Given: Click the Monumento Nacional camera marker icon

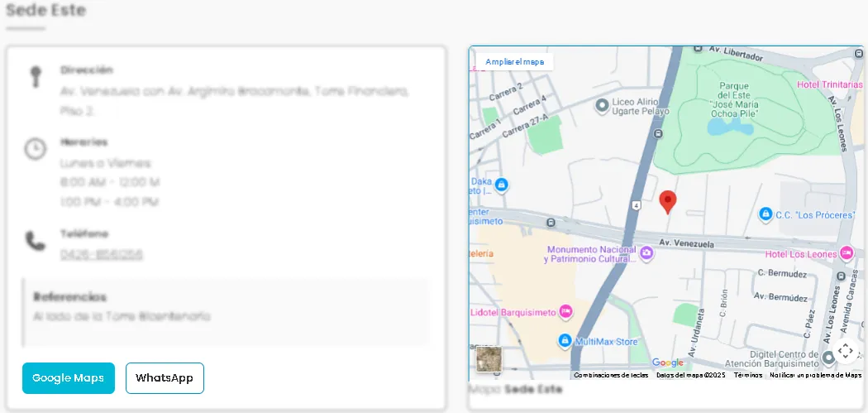Looking at the screenshot, I should point(646,254).
